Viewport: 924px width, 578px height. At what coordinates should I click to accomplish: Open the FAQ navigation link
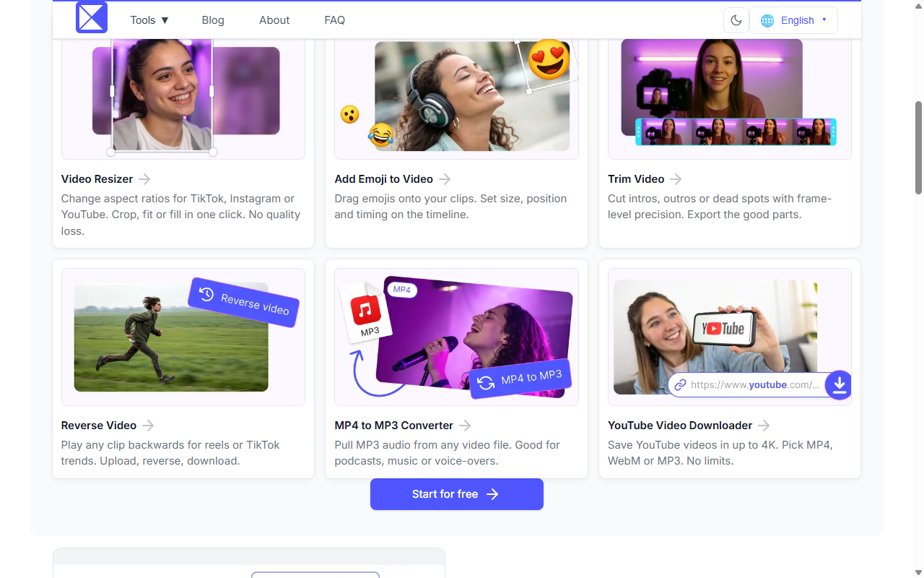(335, 20)
